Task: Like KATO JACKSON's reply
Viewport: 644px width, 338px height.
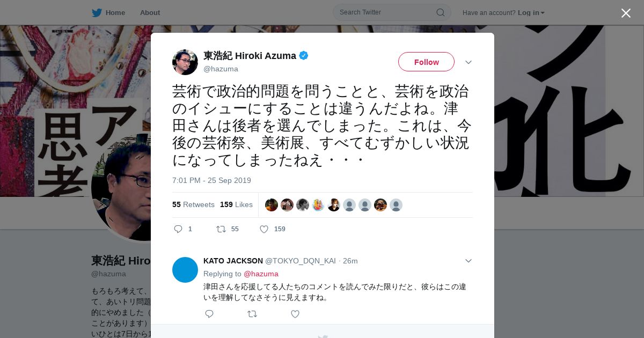Action: (295, 314)
